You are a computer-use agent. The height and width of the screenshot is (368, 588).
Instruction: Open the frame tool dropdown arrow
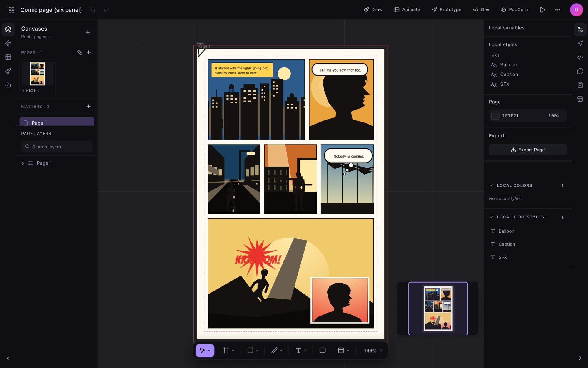[x=233, y=350]
